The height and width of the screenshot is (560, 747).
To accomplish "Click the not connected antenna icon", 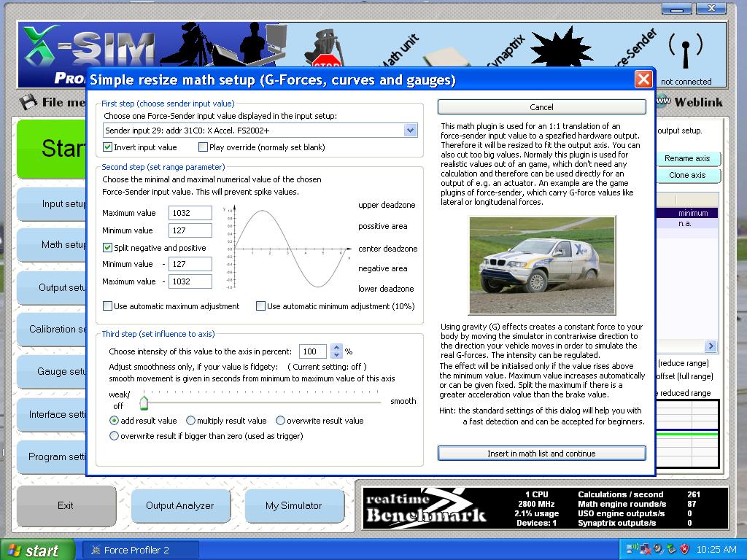I will click(686, 50).
